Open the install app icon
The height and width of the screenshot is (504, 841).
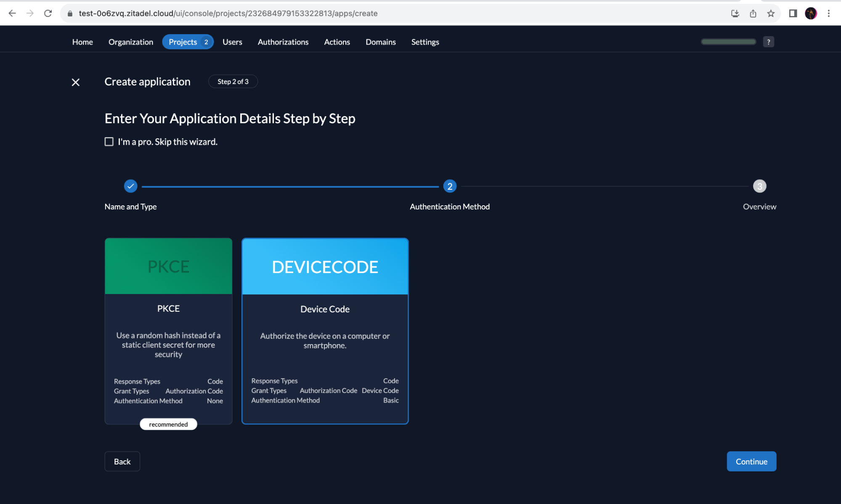(735, 13)
